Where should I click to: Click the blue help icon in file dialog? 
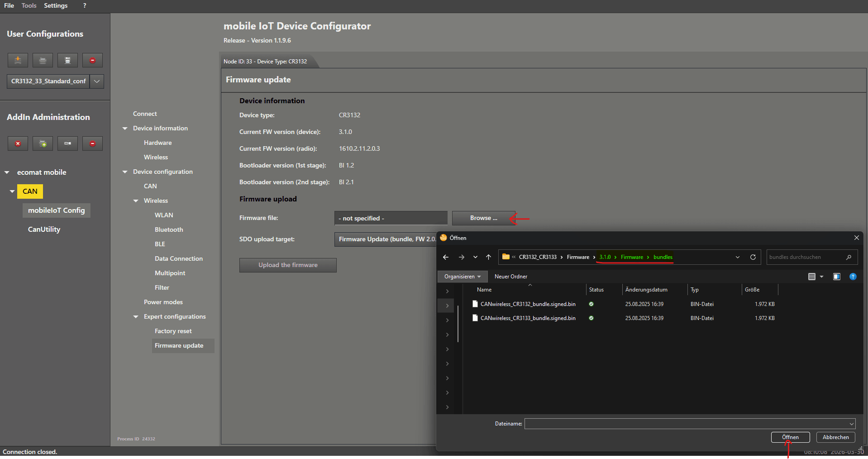tap(853, 277)
